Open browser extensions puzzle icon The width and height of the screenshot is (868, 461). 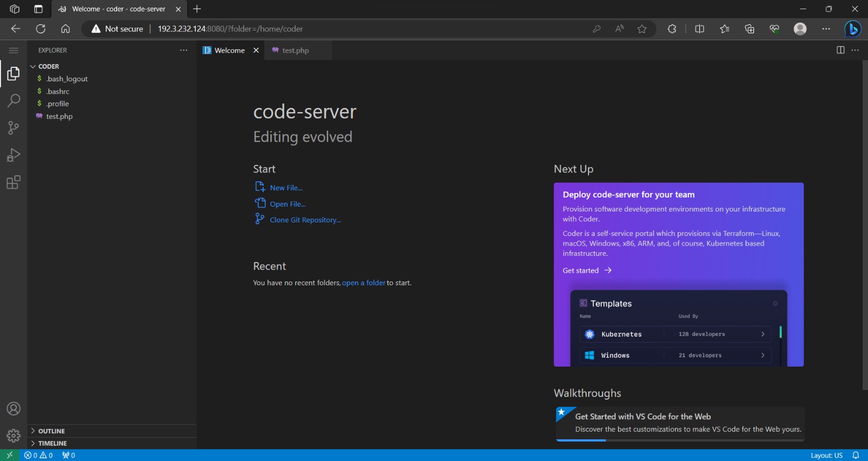click(672, 29)
